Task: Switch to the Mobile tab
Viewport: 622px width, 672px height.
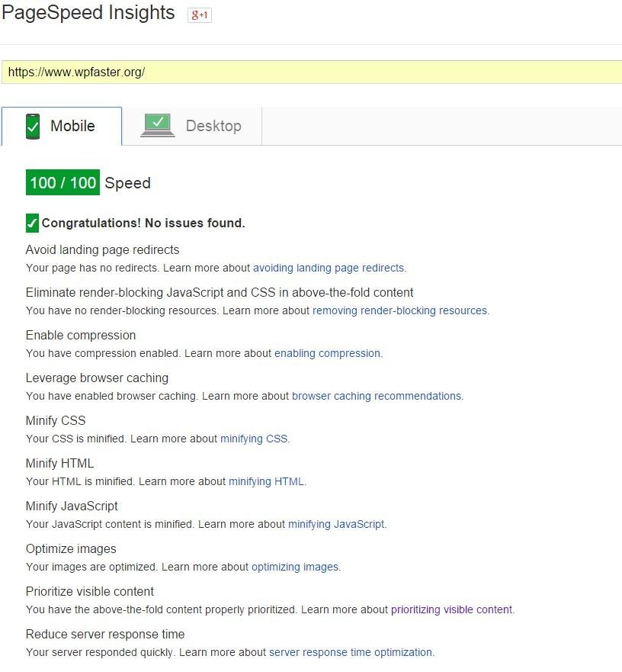Action: coord(62,126)
